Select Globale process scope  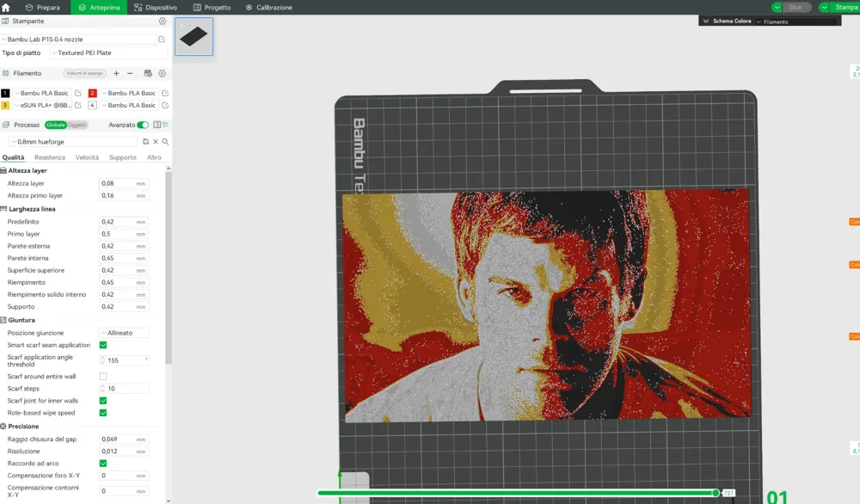point(55,125)
